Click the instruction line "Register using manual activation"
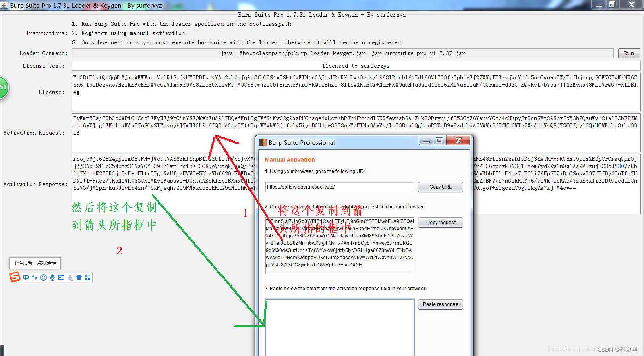Screen dimensions: 644x356 133,33
